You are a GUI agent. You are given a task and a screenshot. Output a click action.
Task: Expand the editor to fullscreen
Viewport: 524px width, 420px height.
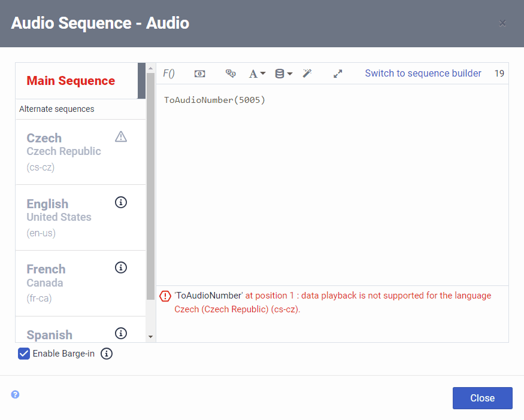pyautogui.click(x=337, y=73)
